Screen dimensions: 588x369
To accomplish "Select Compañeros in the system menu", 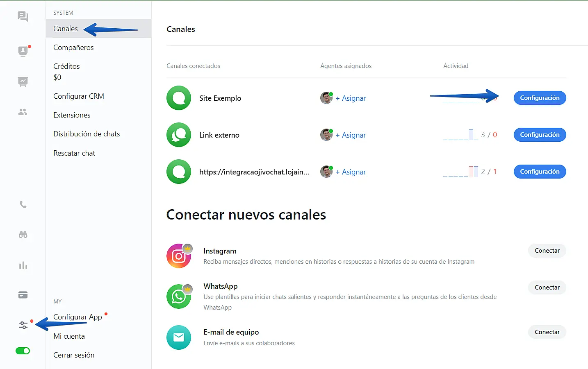I will pos(73,48).
